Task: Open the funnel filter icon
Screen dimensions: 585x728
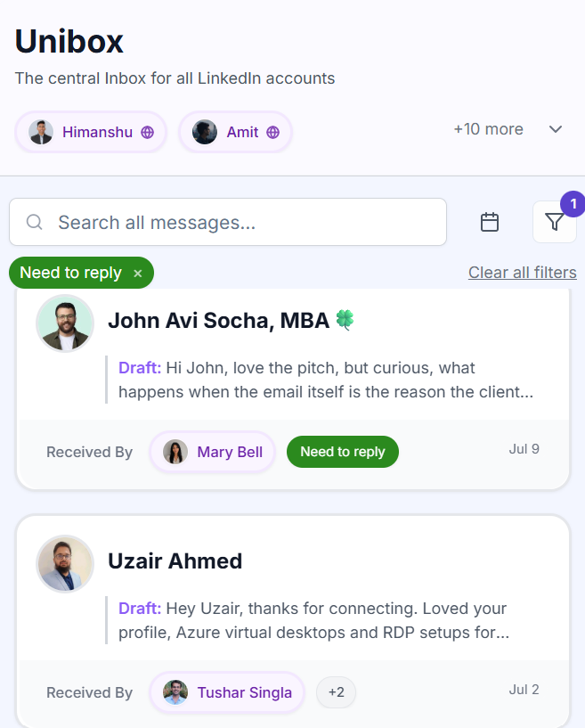Action: (x=555, y=222)
